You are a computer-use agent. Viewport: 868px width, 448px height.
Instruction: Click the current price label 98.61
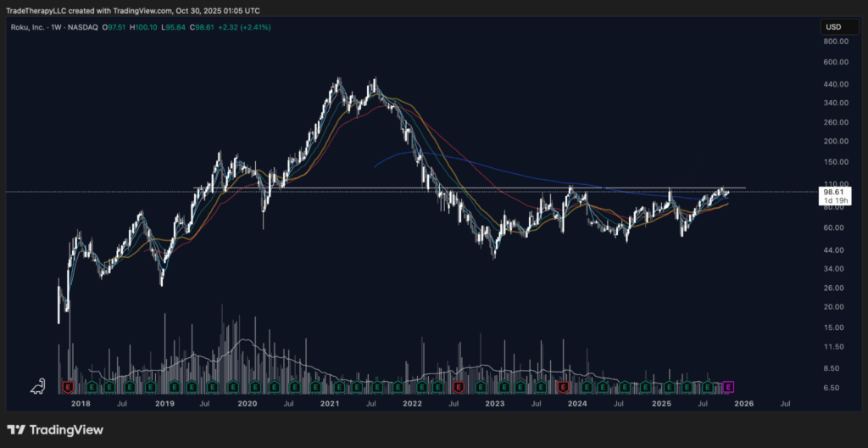(x=834, y=192)
